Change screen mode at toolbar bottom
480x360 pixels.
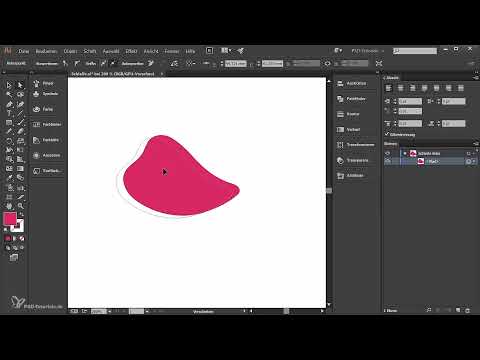click(x=14, y=257)
